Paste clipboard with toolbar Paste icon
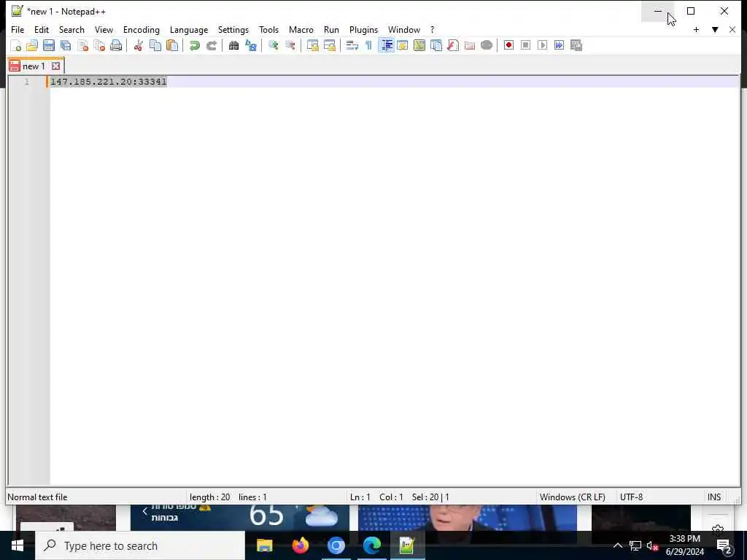 coord(172,45)
